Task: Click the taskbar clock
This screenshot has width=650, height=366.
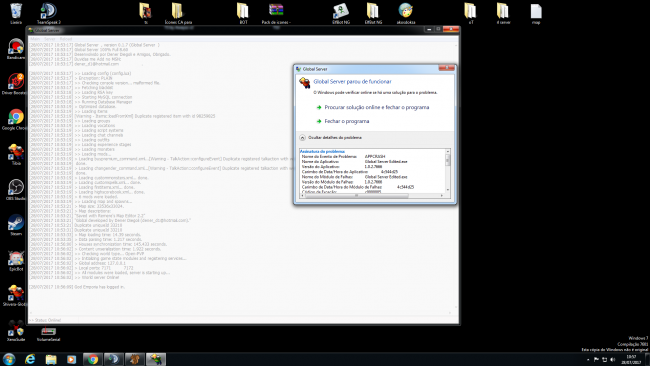Action: 631,359
